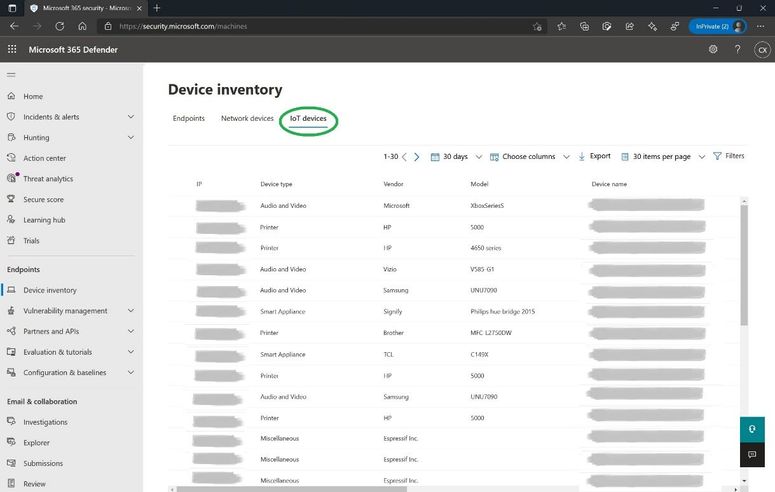
Task: Click the vertical scrollbar of device table
Action: [744, 265]
